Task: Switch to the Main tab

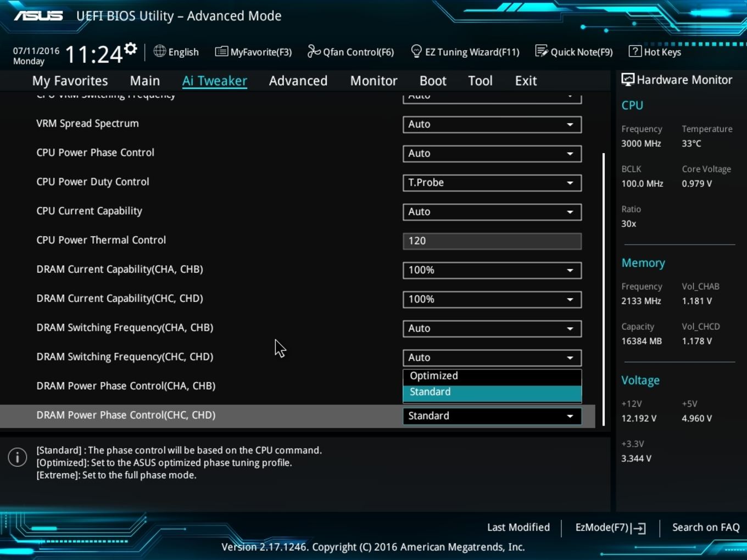Action: (x=145, y=81)
